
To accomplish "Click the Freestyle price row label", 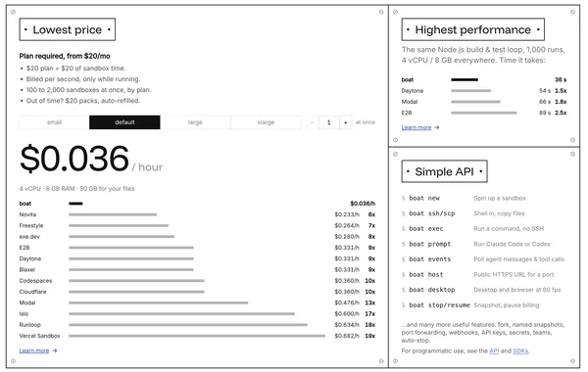I will [x=31, y=226].
